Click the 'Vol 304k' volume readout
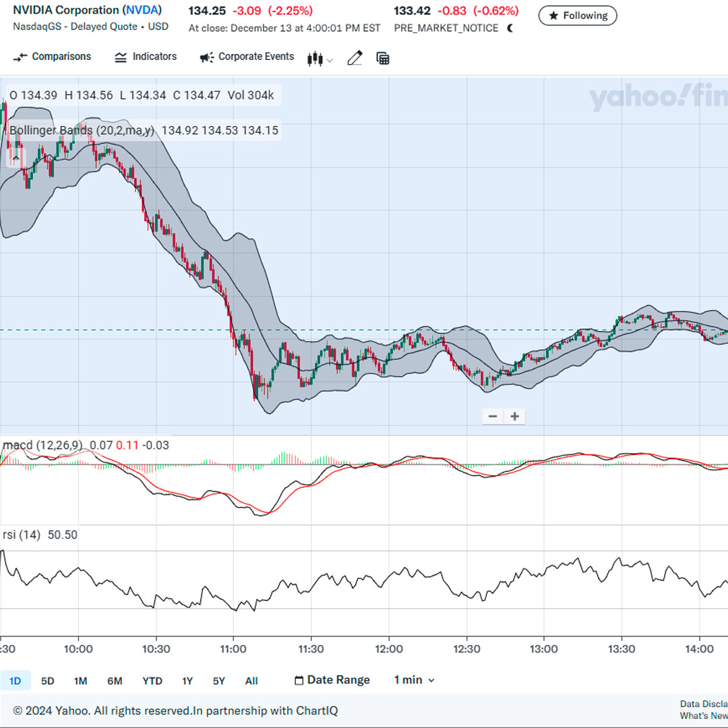Screen dimensions: 728x728 [x=251, y=96]
